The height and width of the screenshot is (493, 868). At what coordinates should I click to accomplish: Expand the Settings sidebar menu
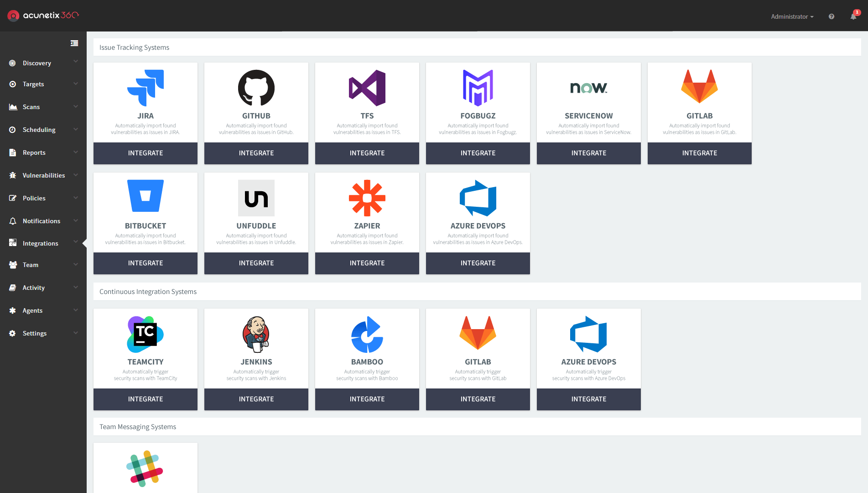[34, 333]
